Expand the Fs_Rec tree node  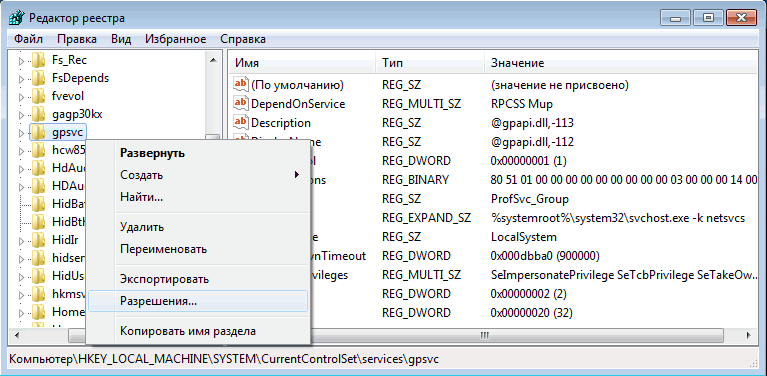point(21,61)
